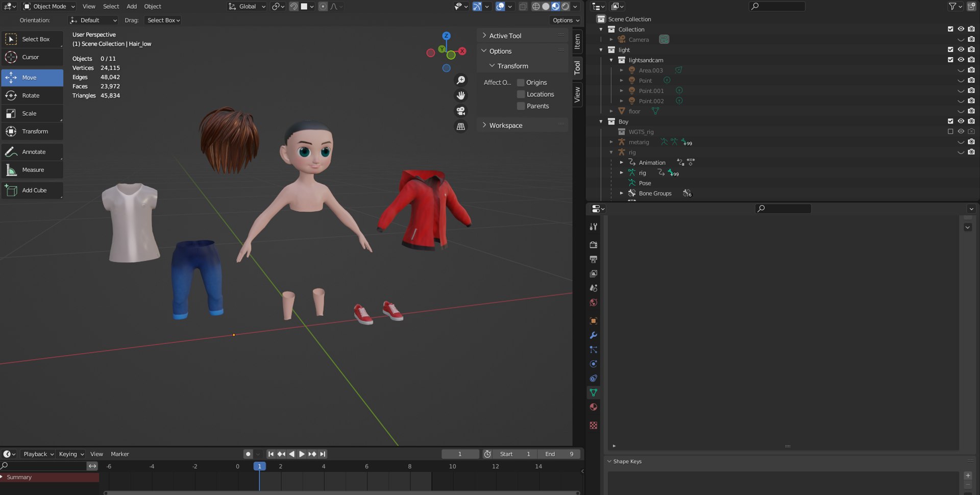Toggle the camera view icon
The width and height of the screenshot is (980, 495).
[460, 111]
